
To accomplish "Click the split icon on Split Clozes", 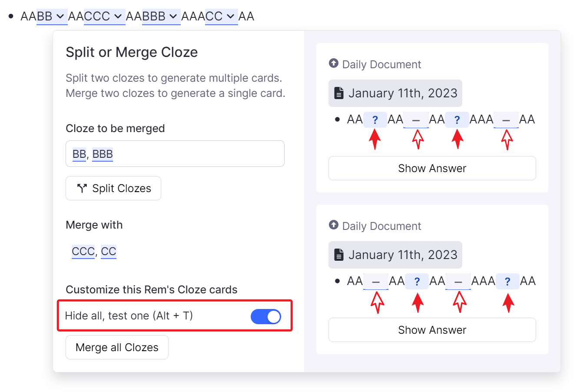I will tap(82, 188).
